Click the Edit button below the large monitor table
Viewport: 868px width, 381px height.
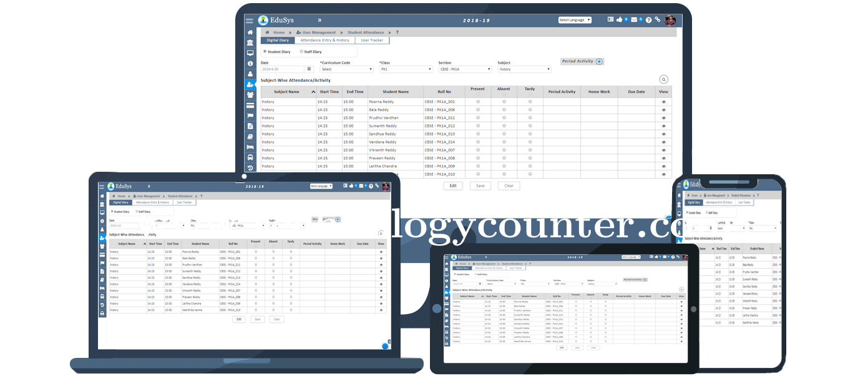click(453, 186)
